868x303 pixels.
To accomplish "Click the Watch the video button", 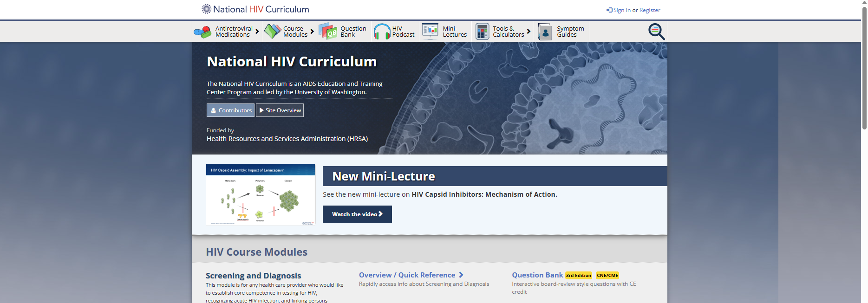I will click(x=357, y=214).
